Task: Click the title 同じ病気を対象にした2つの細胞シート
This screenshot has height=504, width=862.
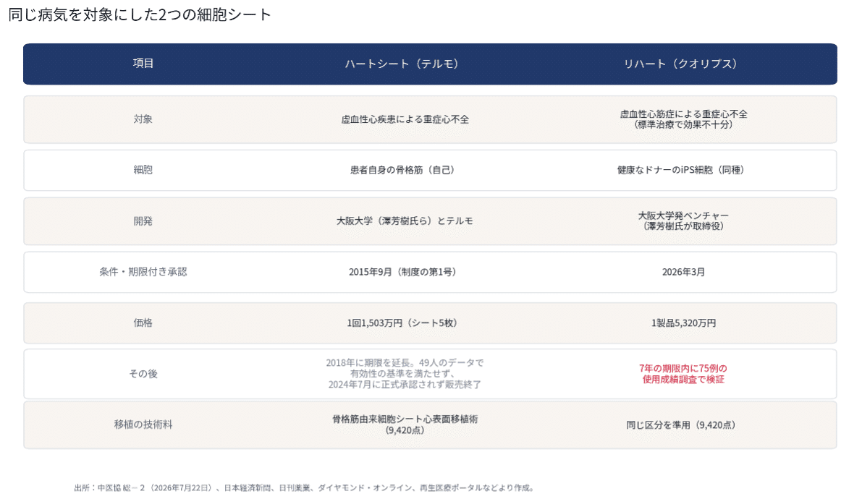Action: pos(140,14)
